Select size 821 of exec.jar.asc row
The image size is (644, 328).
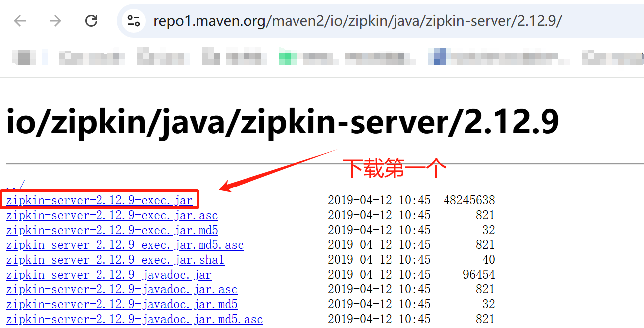coord(485,215)
